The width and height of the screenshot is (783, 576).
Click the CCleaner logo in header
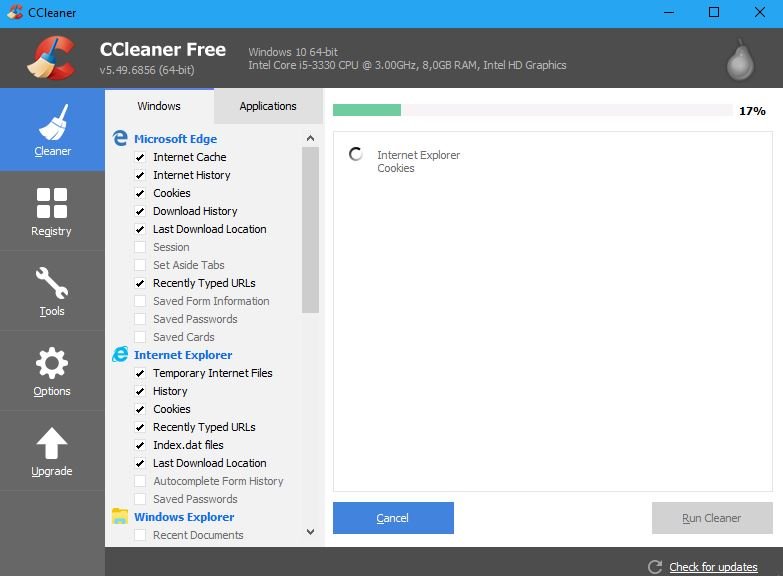click(x=51, y=58)
